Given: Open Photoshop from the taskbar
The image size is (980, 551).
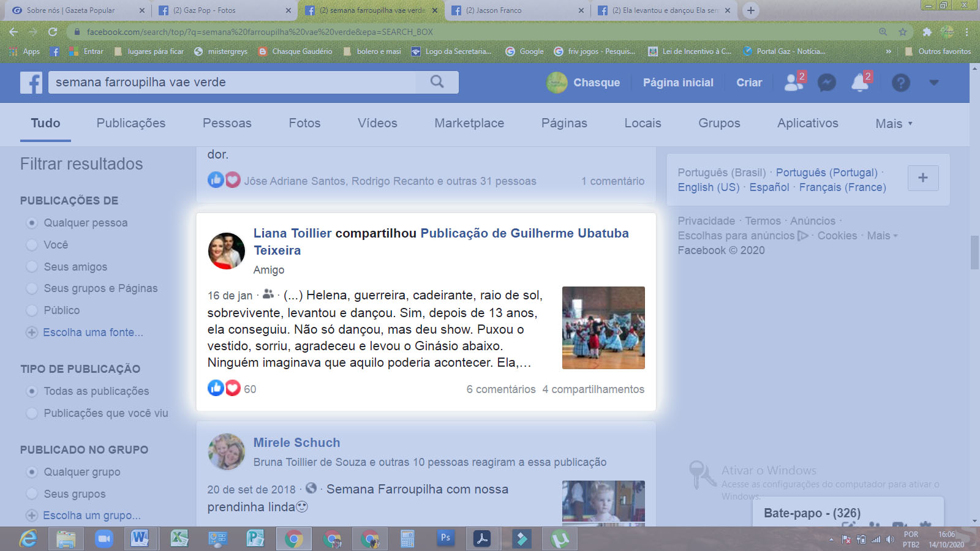Looking at the screenshot, I should click(445, 538).
